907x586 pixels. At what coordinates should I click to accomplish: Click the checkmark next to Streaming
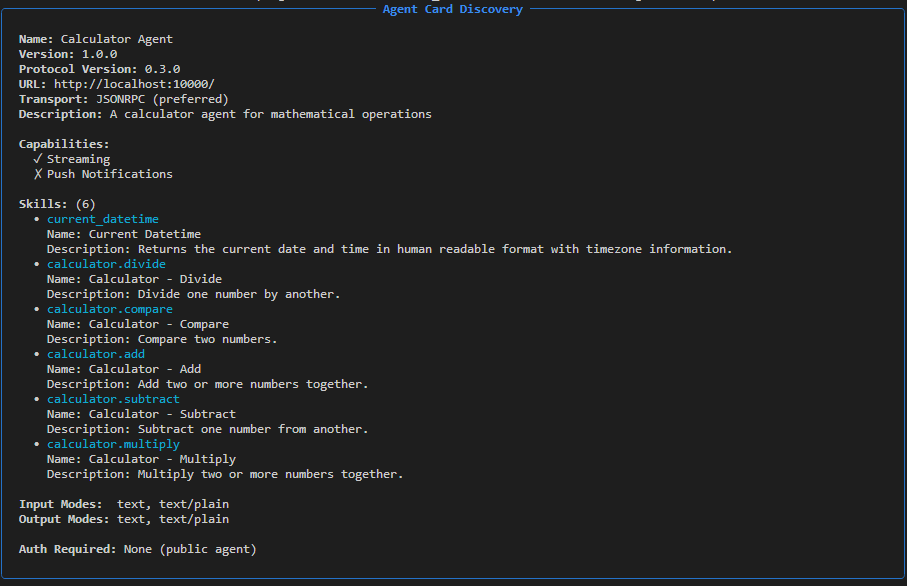37,159
